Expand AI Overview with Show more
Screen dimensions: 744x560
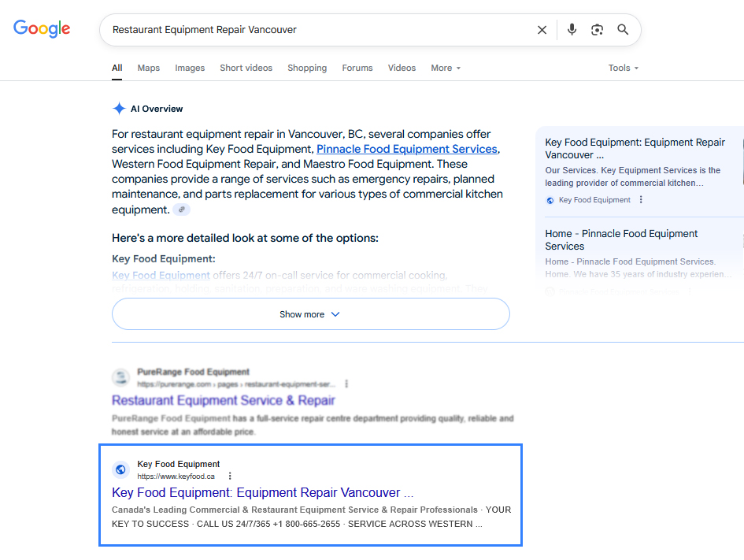point(311,314)
